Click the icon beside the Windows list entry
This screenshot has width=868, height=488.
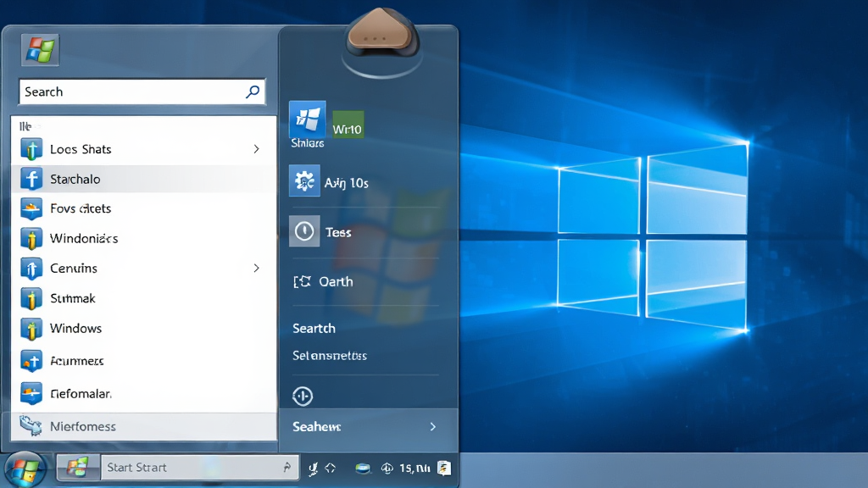point(31,328)
